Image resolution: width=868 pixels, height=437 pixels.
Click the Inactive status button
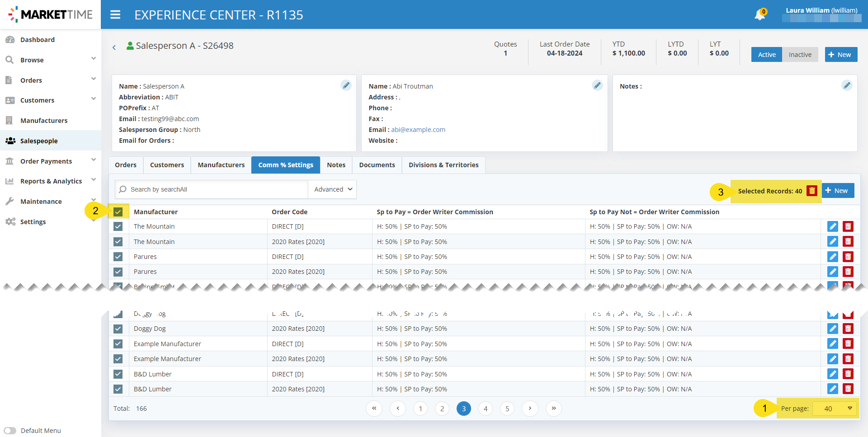coord(800,55)
